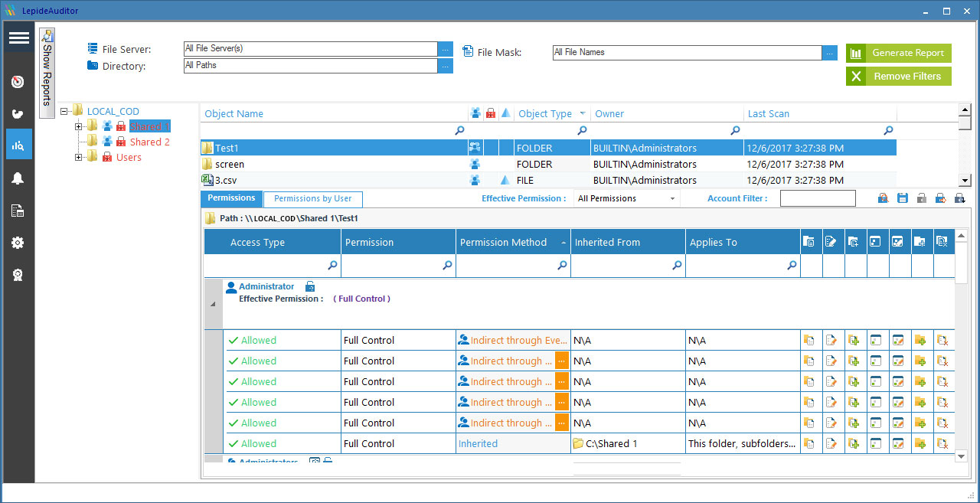Click the ellipsis button beside File Mask

(x=829, y=53)
